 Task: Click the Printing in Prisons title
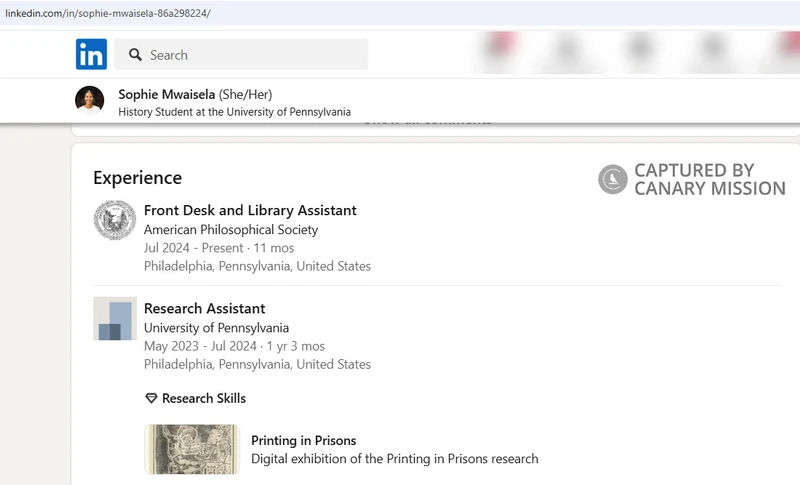303,440
